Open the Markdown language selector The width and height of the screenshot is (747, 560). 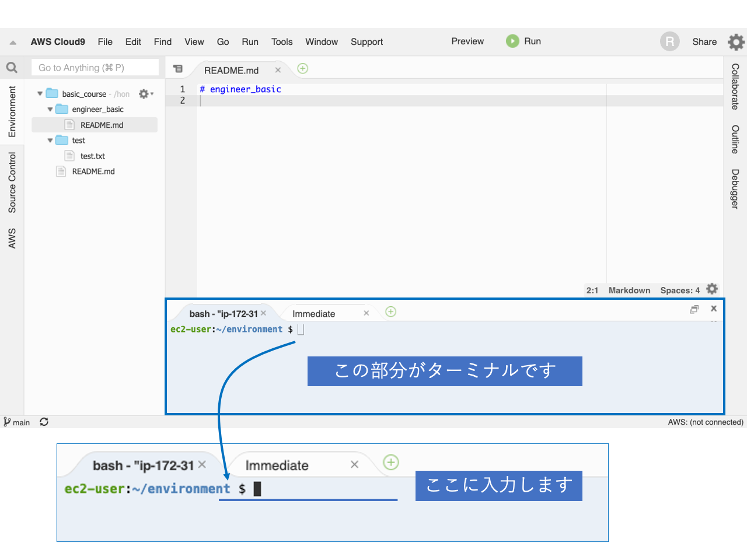click(x=629, y=290)
